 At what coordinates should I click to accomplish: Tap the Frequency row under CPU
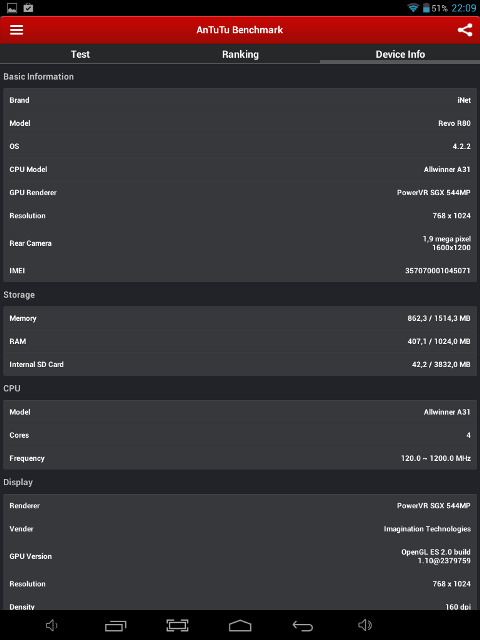tap(240, 458)
